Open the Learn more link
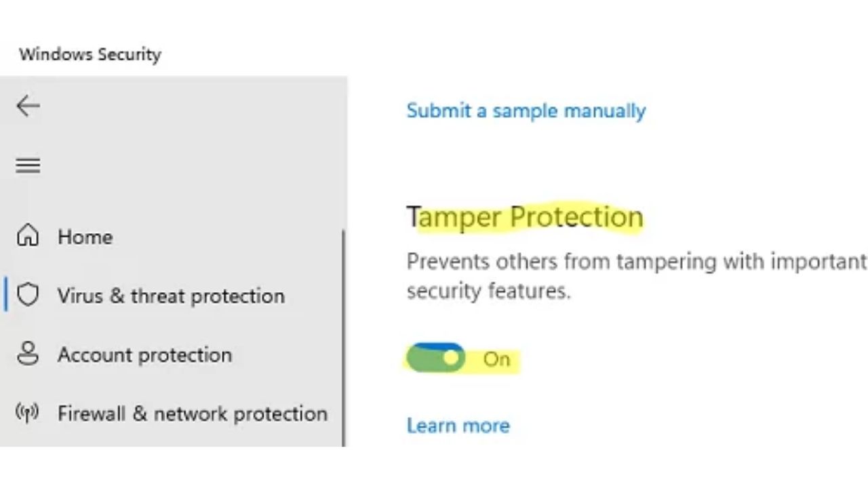The height and width of the screenshot is (488, 868). 458,425
